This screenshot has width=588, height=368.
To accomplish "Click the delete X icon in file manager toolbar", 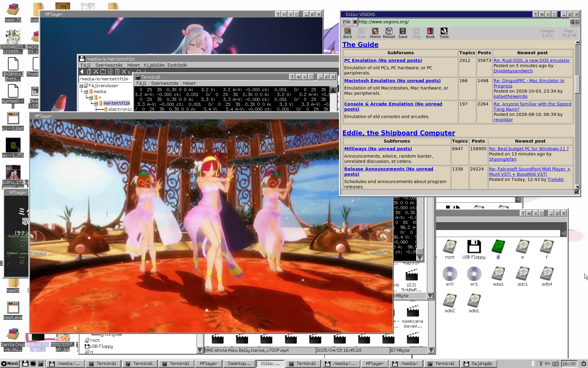I will click(x=124, y=71).
